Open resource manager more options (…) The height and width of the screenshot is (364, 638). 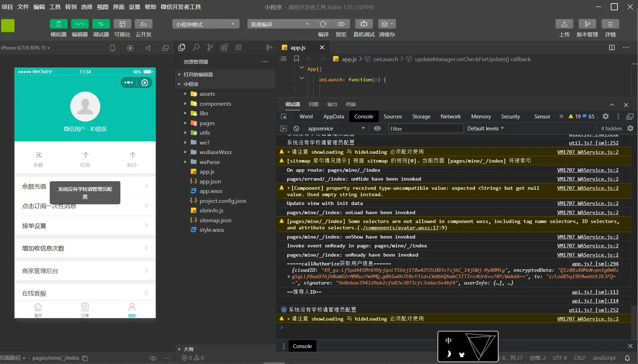[x=265, y=61]
